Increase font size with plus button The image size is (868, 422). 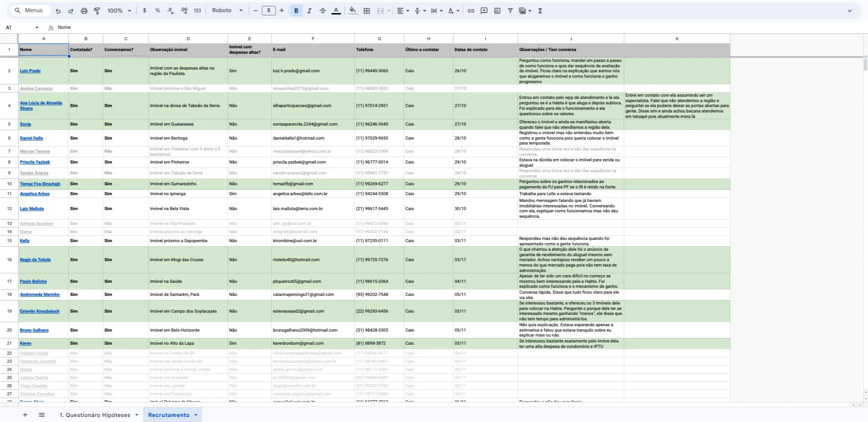click(282, 11)
